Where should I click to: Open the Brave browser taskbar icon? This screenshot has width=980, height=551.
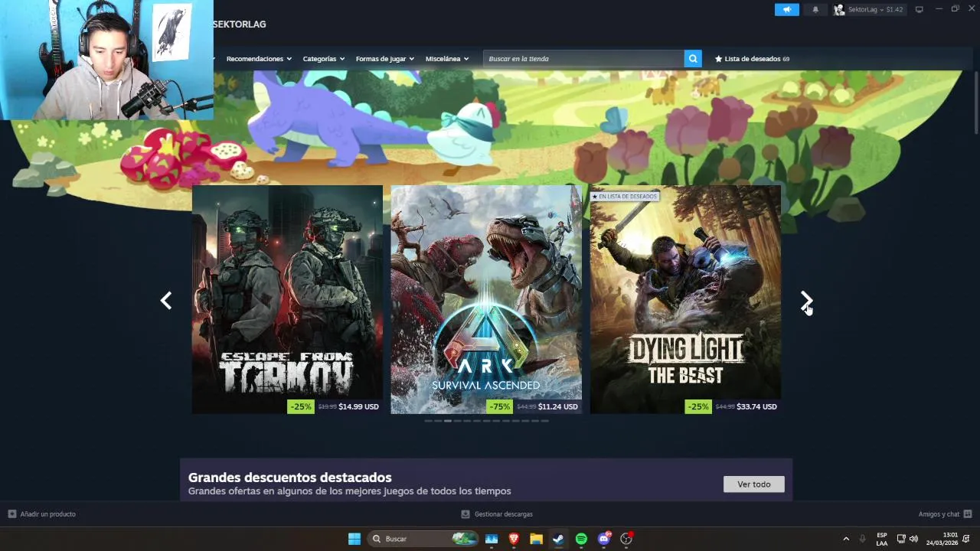point(514,539)
